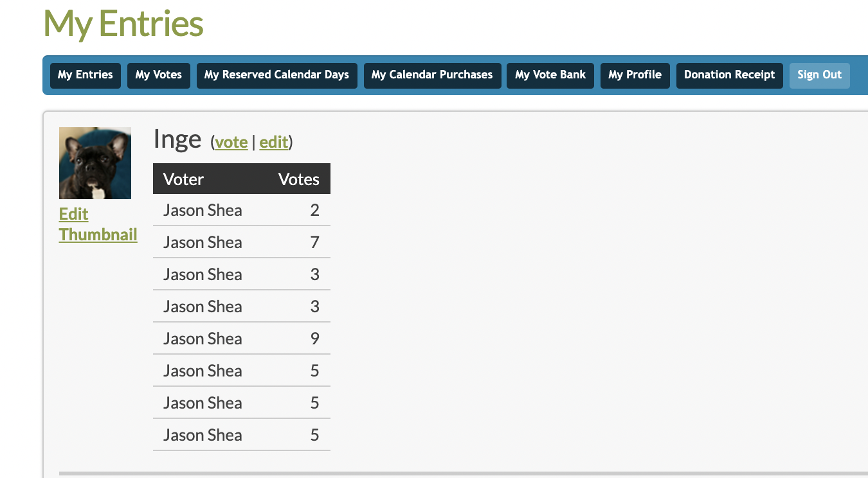The height and width of the screenshot is (478, 868).
Task: Click the Votes column header
Action: [299, 179]
